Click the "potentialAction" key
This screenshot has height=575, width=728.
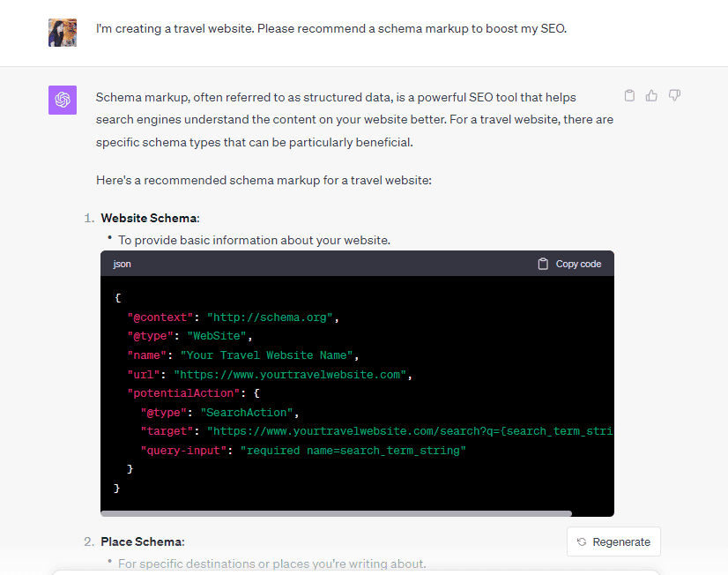click(183, 393)
